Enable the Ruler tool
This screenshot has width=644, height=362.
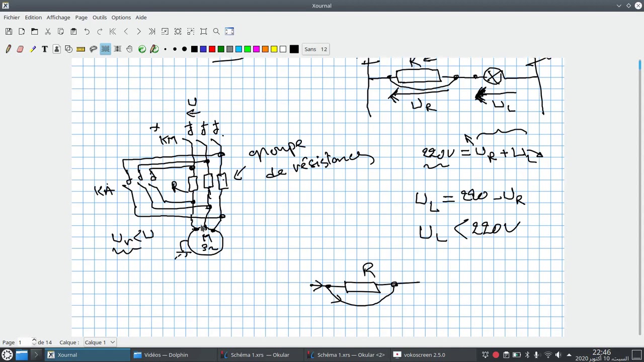[80, 49]
